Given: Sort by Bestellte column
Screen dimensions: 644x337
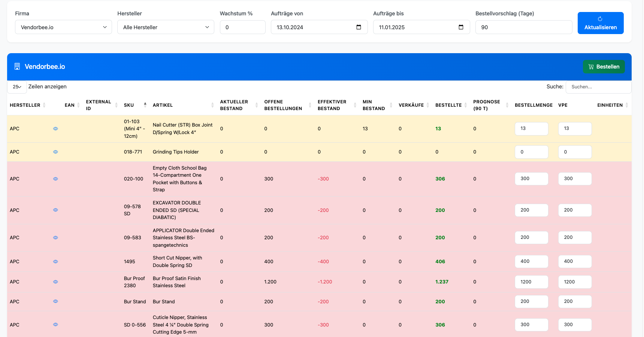Looking at the screenshot, I should pos(465,105).
